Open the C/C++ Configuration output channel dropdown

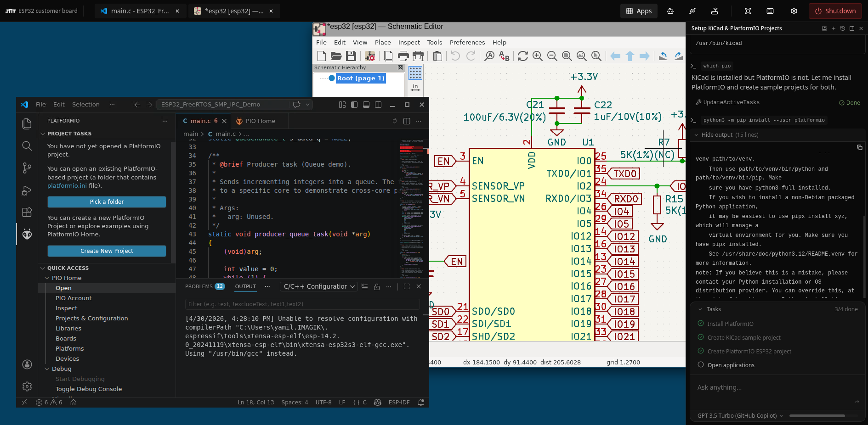(x=319, y=286)
